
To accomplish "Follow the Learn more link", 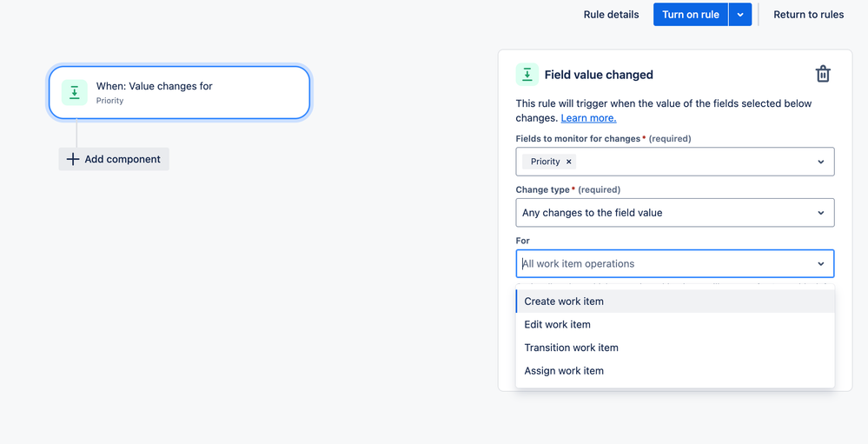I will [x=588, y=118].
